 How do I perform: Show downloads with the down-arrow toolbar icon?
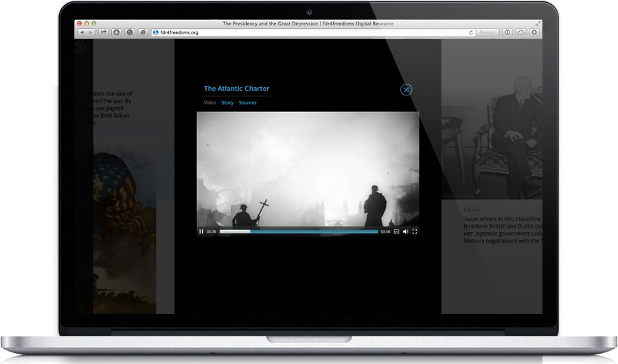pos(534,32)
